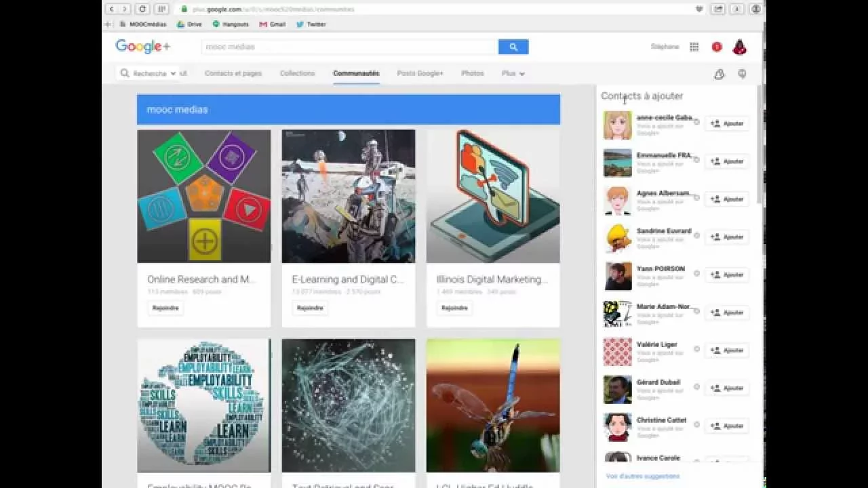Open the network sphere community image
The height and width of the screenshot is (488, 868).
349,405
